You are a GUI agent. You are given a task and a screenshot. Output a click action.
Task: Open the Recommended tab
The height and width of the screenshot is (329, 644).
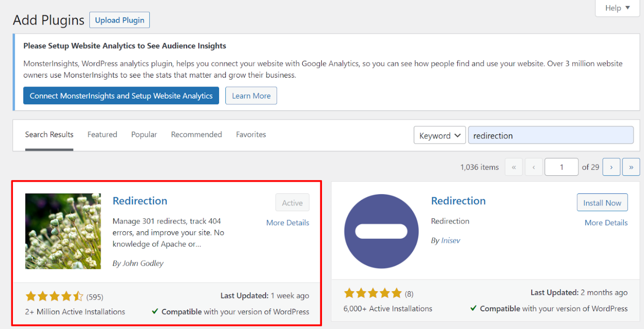click(x=196, y=135)
